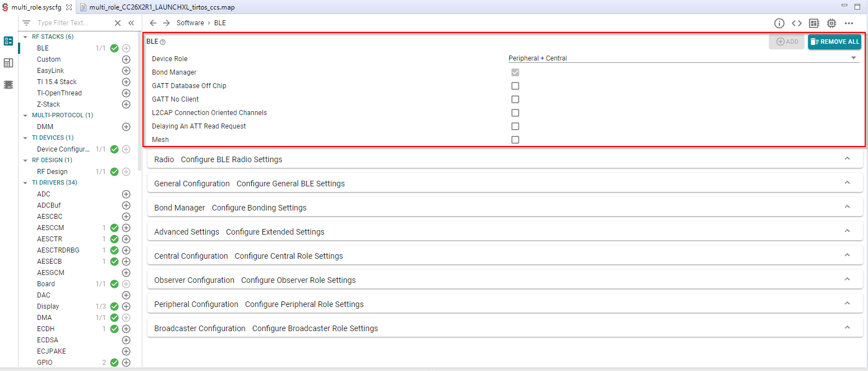
Task: Click the REMOVE ALL button
Action: 834,42
